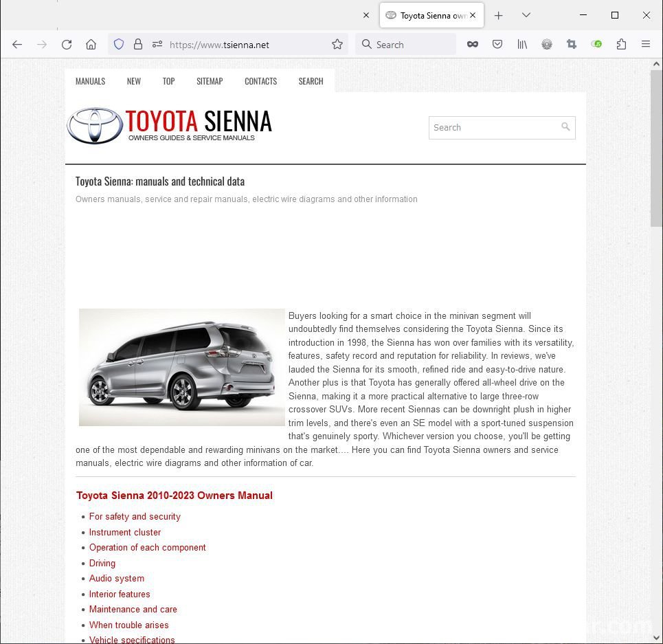The image size is (663, 644).
Task: List all tabs with the chevron
Action: (526, 15)
